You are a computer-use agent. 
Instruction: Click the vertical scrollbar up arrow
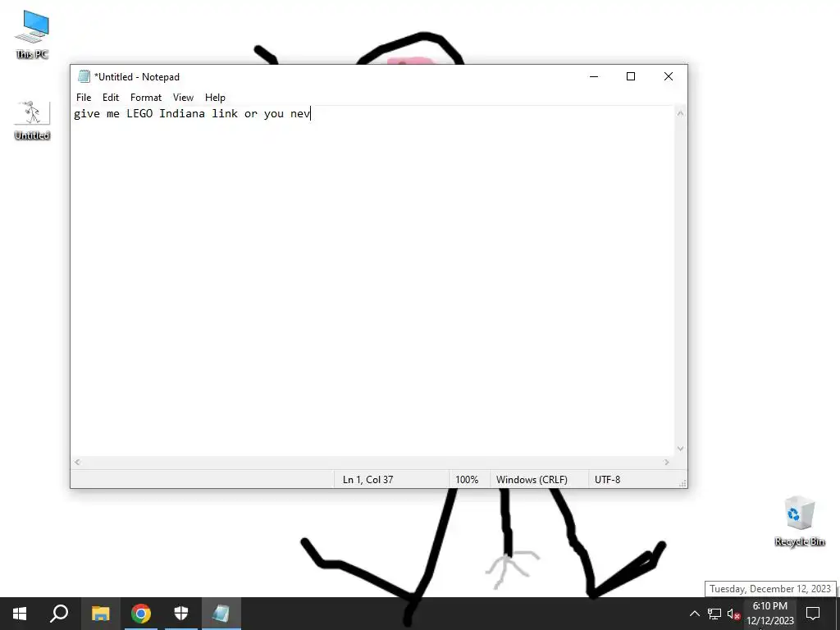tap(680, 113)
